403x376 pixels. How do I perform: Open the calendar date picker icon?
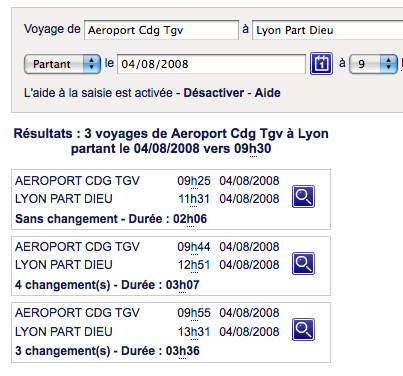pos(321,63)
